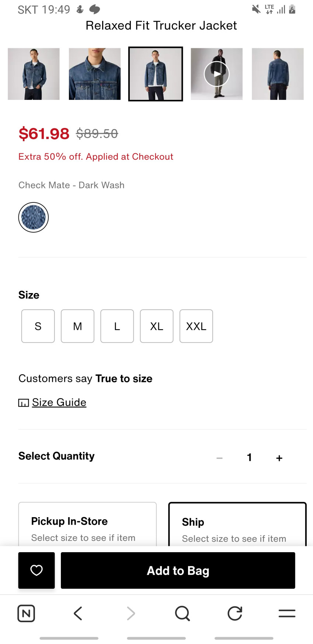Tap the heart wishlist icon
The width and height of the screenshot is (313, 644).
pos(36,570)
